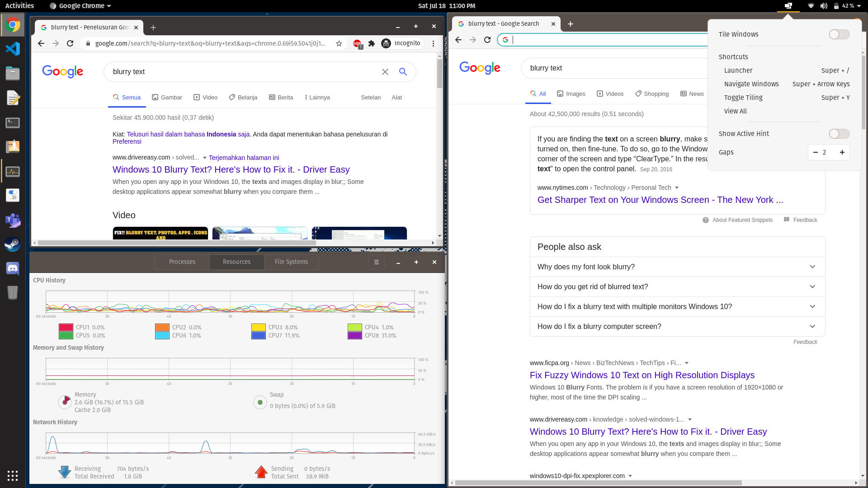This screenshot has height=488, width=868.
Task: Increase Gaps with the plus button
Action: click(842, 152)
